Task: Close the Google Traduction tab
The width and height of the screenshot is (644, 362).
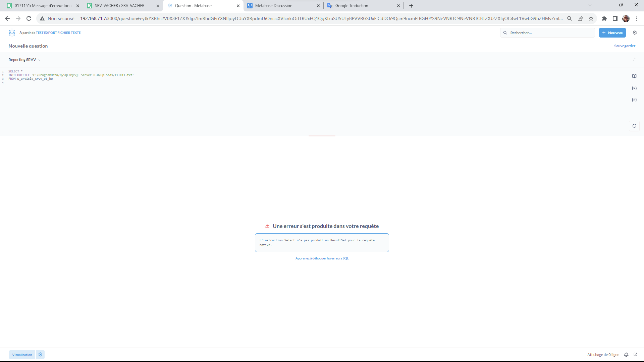Action: click(398, 6)
